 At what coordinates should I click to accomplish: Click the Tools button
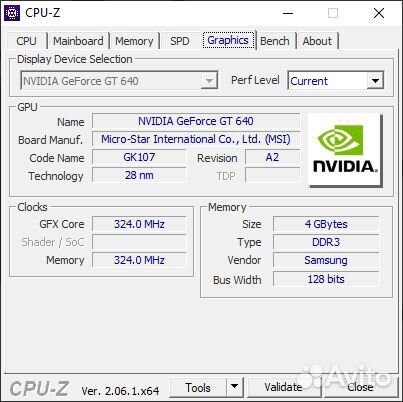pos(198,387)
